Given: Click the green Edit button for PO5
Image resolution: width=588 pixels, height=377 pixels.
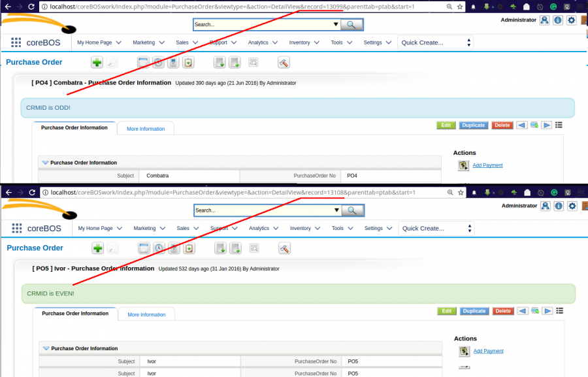Looking at the screenshot, I should tap(446, 311).
